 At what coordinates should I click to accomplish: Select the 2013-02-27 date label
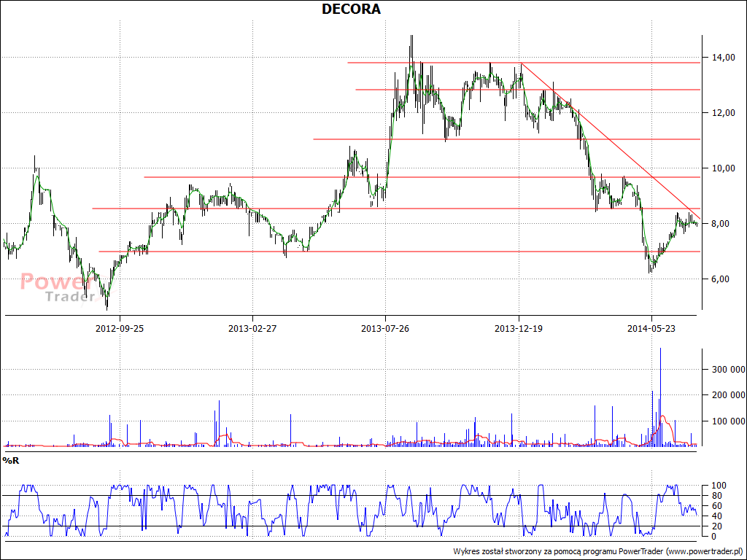[252, 328]
